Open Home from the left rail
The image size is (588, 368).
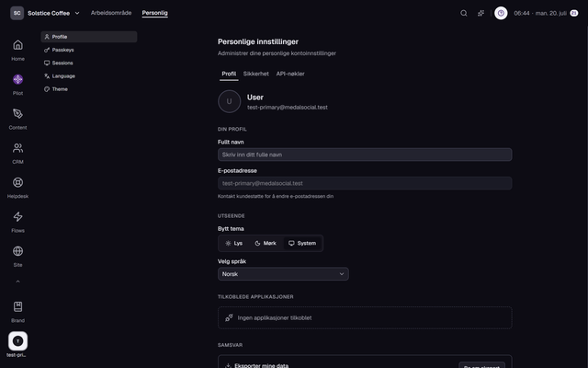[17, 51]
